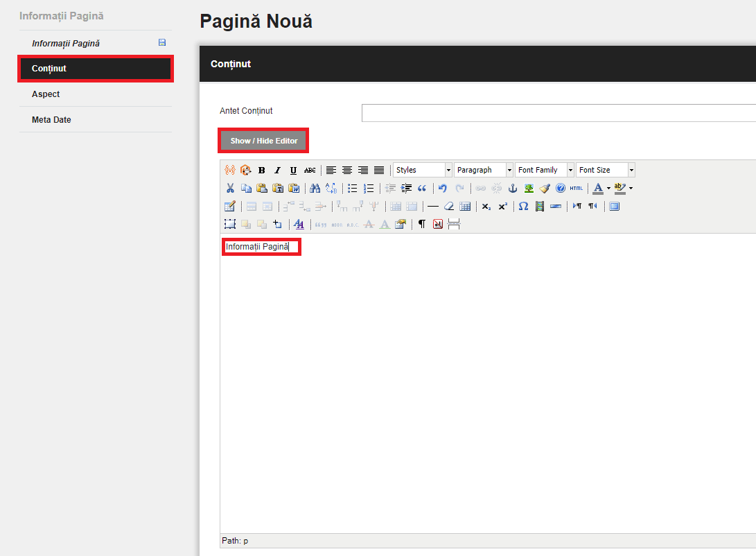Toggle underline formatting in the editor
Screen dimensions: 756x556
(293, 171)
